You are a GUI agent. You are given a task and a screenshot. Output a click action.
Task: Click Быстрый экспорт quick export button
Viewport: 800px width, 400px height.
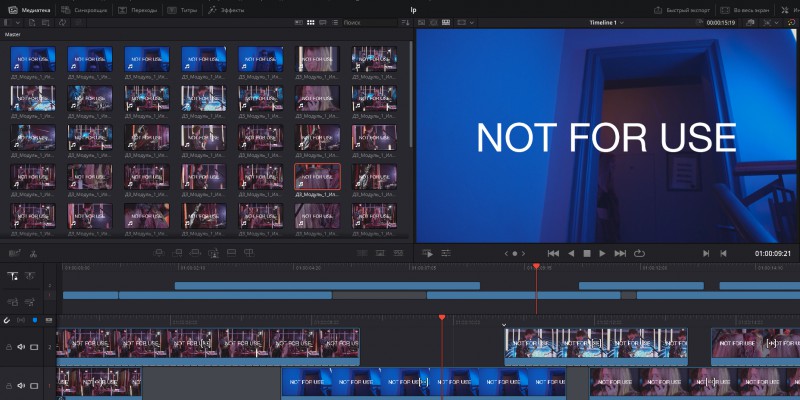682,10
